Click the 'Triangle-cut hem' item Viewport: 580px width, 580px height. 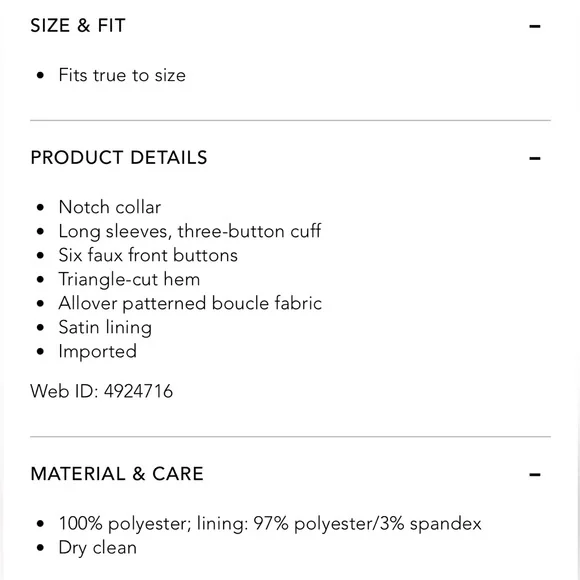(x=129, y=280)
